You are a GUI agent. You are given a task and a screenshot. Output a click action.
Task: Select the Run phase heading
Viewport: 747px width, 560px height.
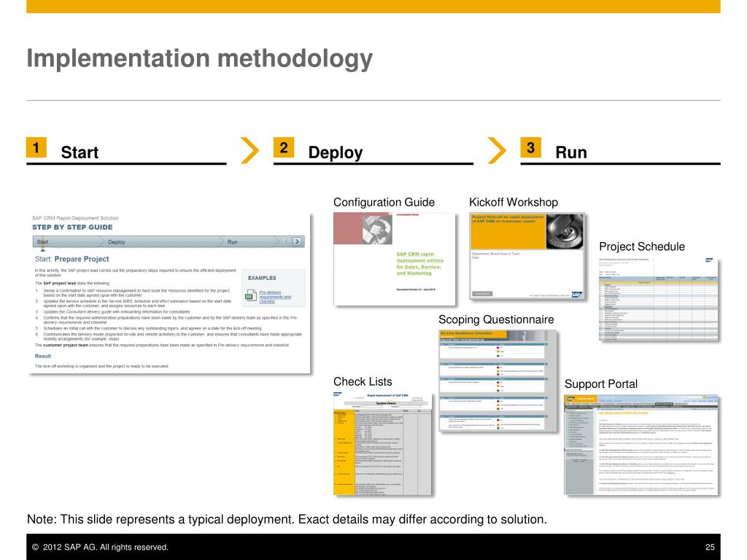(x=570, y=152)
